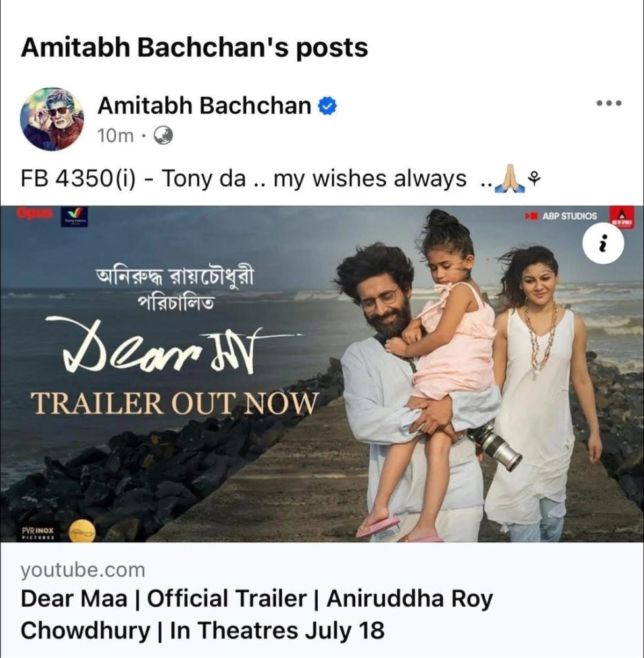Open the Dear Maa Official Trailer title link
Screen dimensions: 644x658
(257, 615)
